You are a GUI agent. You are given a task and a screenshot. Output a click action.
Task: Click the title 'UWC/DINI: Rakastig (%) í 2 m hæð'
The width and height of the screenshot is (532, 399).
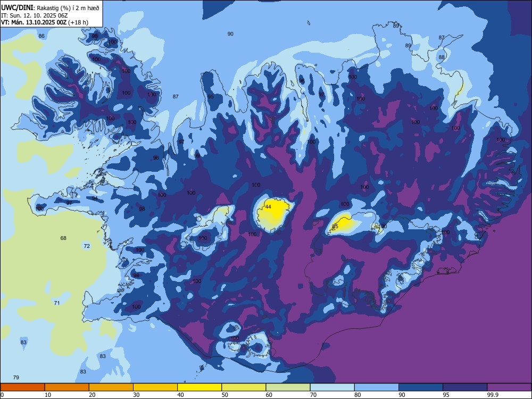point(50,8)
